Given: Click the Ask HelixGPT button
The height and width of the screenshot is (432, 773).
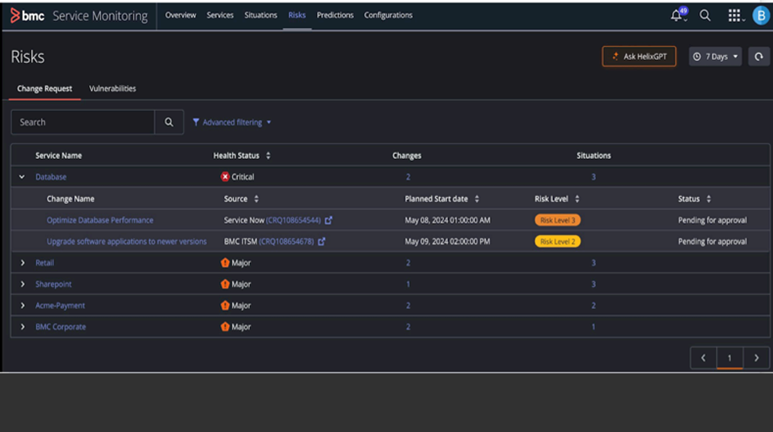Looking at the screenshot, I should (x=639, y=57).
